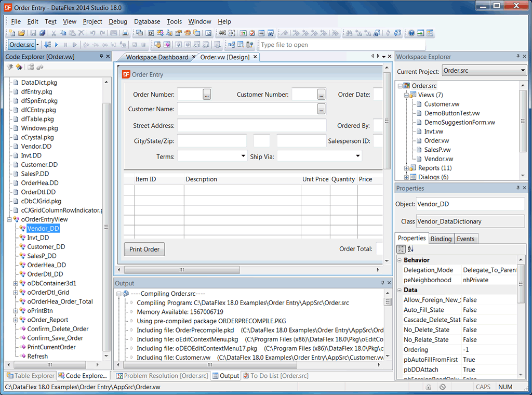The width and height of the screenshot is (532, 395).
Task: Click the blue Run arrow icon
Action: tap(56, 45)
